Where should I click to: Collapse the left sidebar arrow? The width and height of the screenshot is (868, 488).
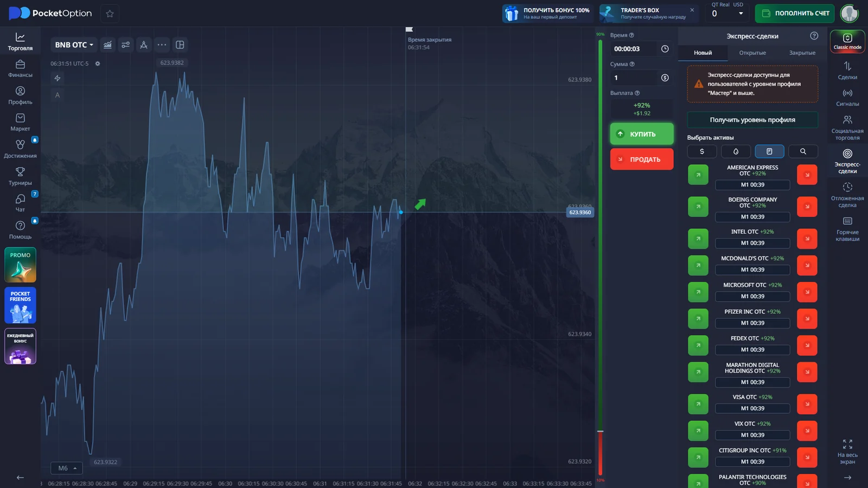click(x=20, y=478)
